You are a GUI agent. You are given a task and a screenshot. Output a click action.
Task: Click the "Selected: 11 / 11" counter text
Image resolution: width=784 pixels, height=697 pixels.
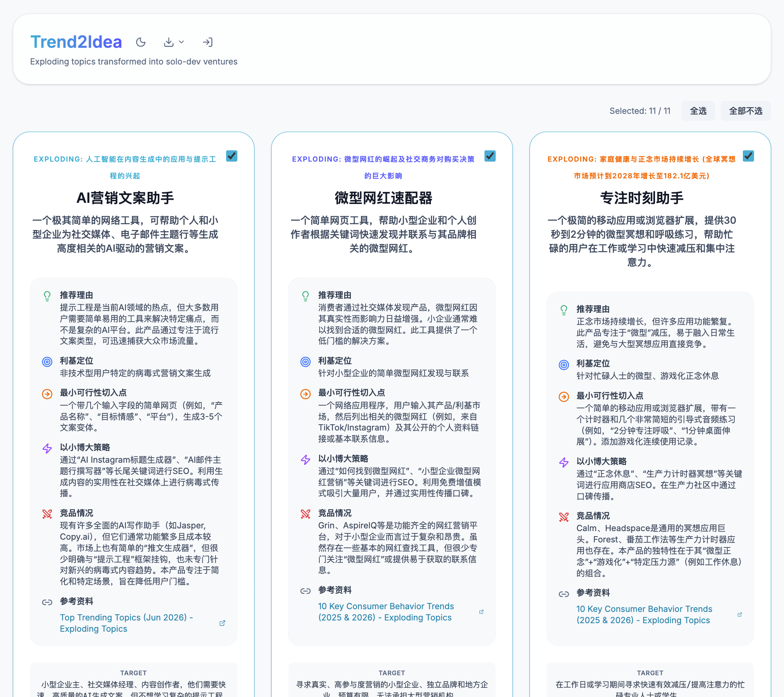[640, 111]
